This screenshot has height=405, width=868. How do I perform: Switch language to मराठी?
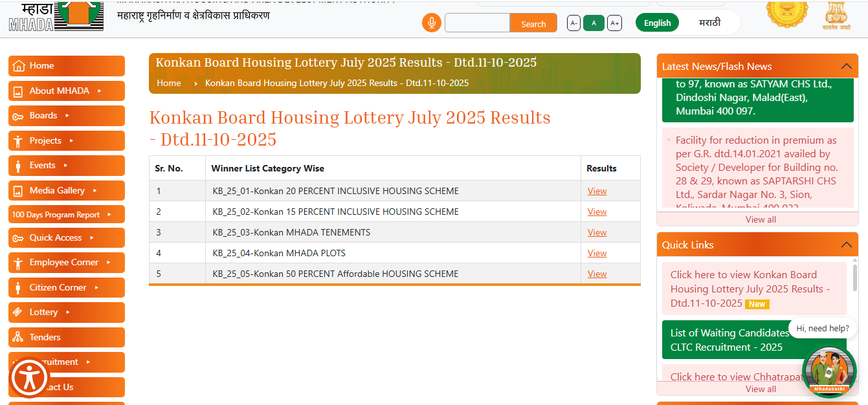coord(709,23)
